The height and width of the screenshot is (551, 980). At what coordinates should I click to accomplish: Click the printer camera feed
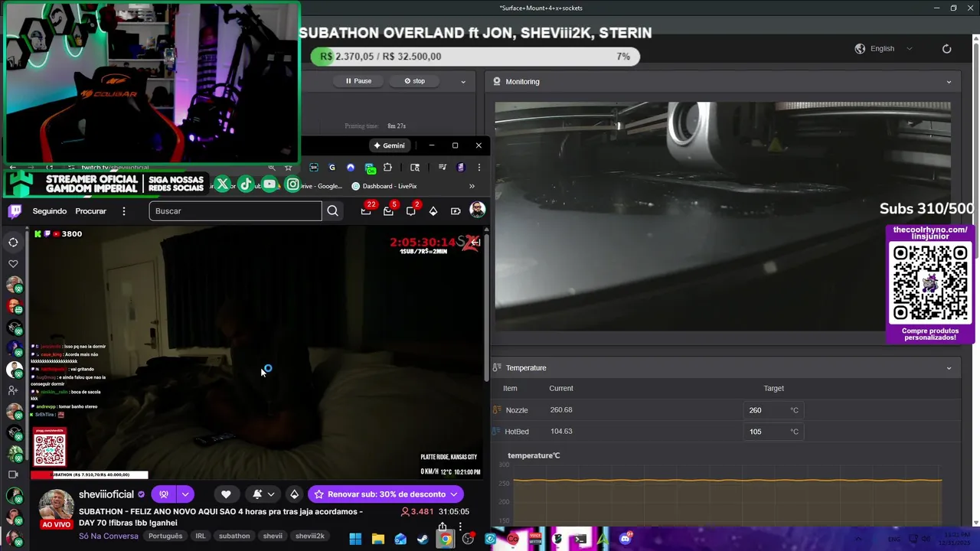[x=723, y=217]
